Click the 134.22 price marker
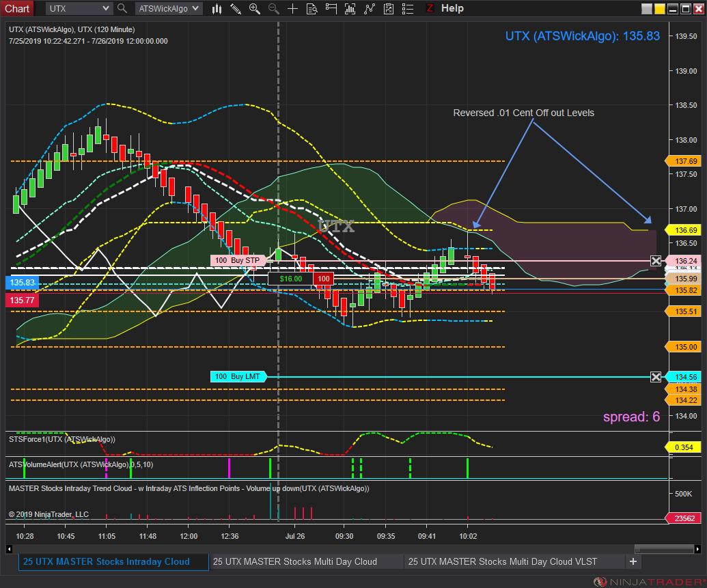The height and width of the screenshot is (588, 707). [685, 400]
